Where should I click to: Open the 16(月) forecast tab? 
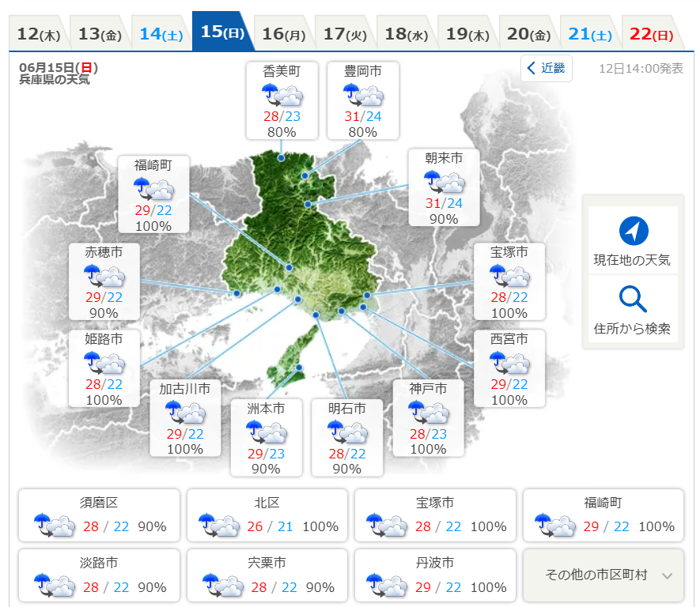click(284, 33)
